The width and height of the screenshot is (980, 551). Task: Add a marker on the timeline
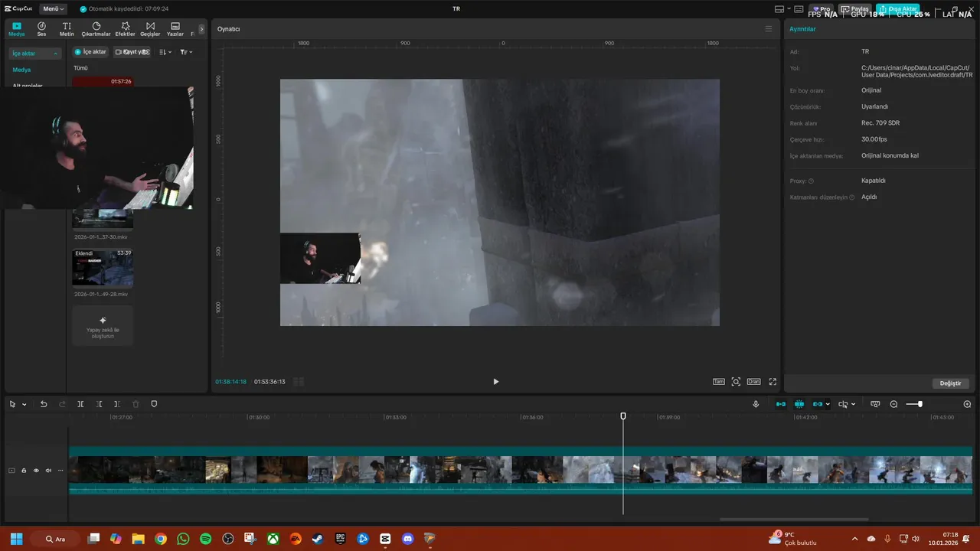pos(154,404)
